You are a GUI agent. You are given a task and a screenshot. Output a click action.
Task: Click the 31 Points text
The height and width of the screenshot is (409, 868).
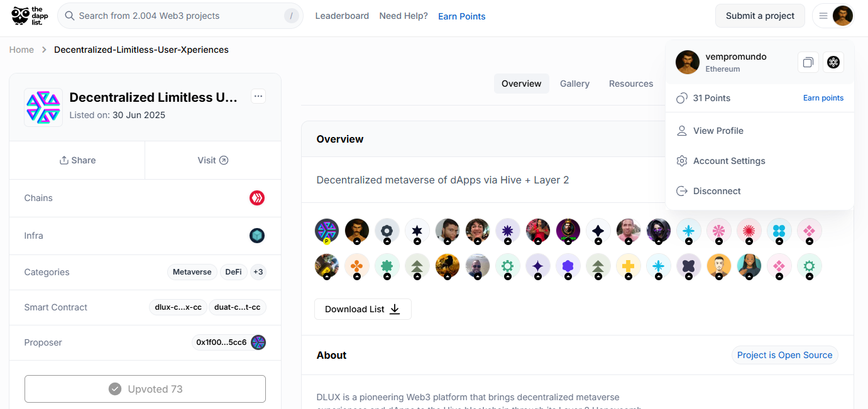point(712,98)
